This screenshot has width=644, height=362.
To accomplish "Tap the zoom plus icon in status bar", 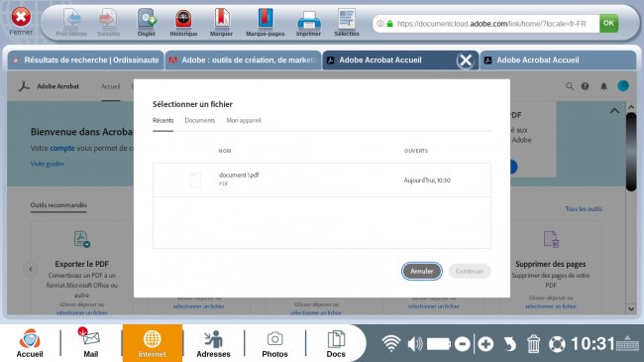I will click(485, 344).
